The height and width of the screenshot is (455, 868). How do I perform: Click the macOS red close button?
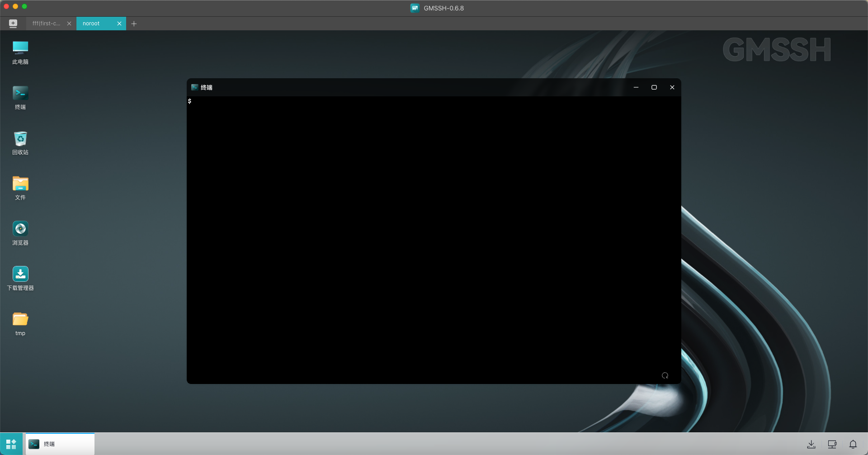click(x=6, y=6)
